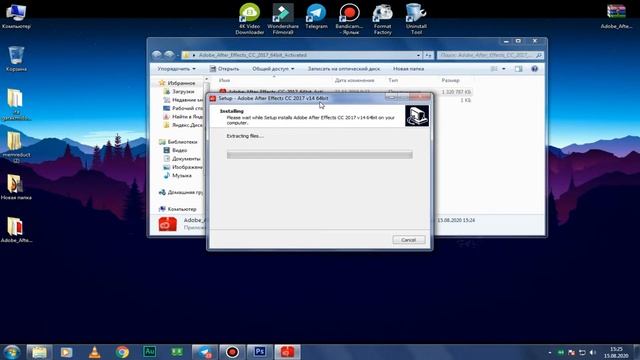Switch to Bandicam recorder in the taskbar
This screenshot has height=360, width=640.
(232, 352)
